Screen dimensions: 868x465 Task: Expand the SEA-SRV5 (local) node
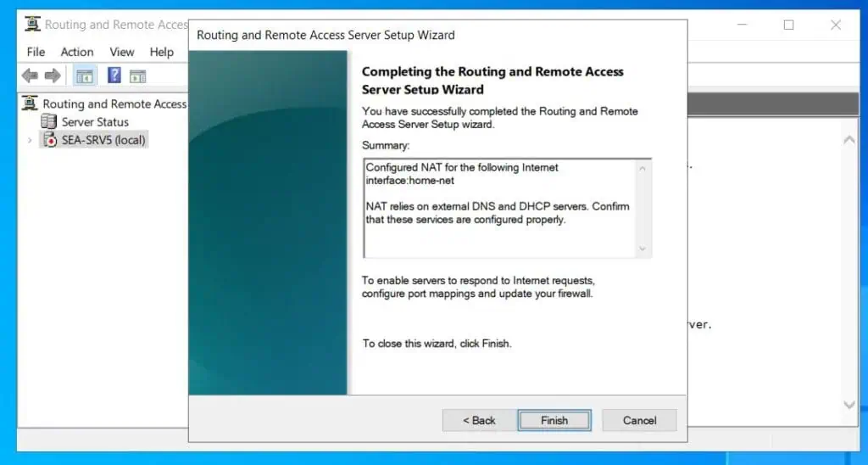[x=30, y=140]
